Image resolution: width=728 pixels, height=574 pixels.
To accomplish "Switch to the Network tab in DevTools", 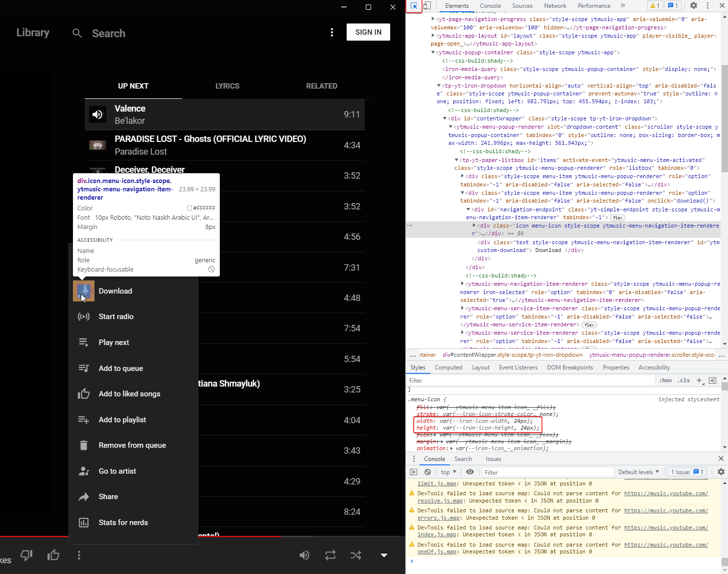I will (x=555, y=5).
